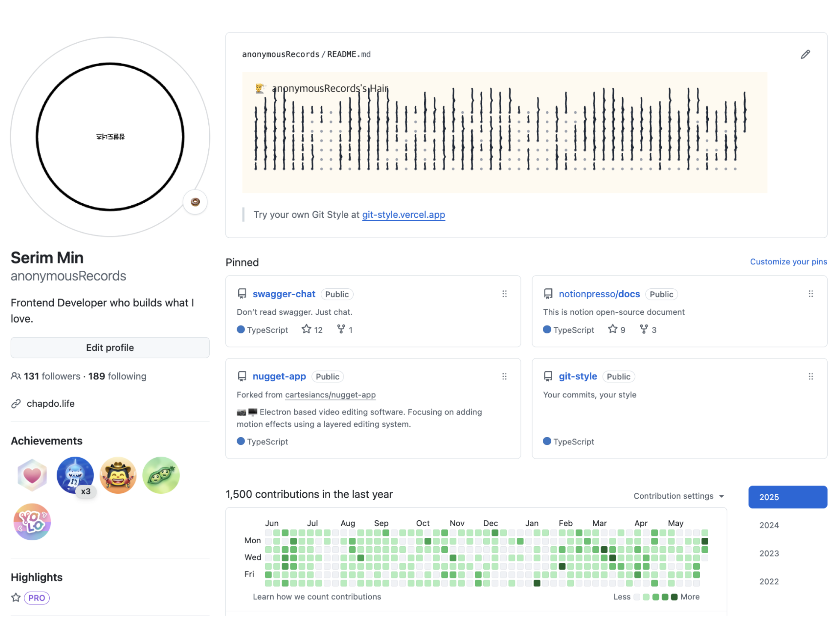Expand Contribution settings dropdown
The image size is (840, 628).
coord(679,496)
